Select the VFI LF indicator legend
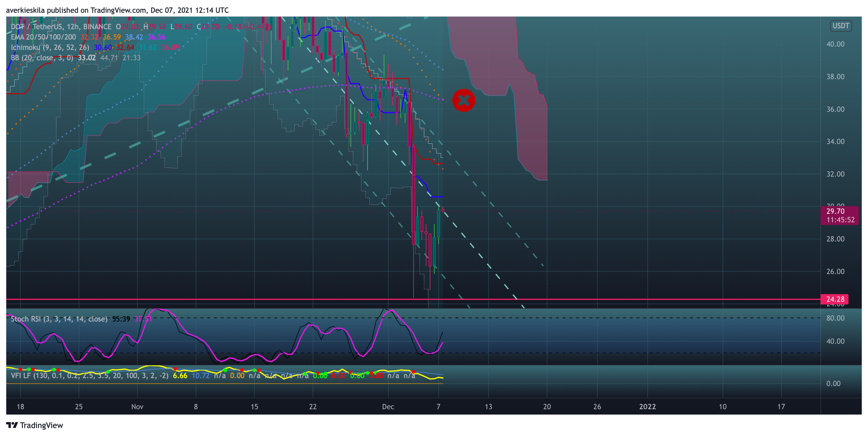868x436 pixels. point(89,375)
